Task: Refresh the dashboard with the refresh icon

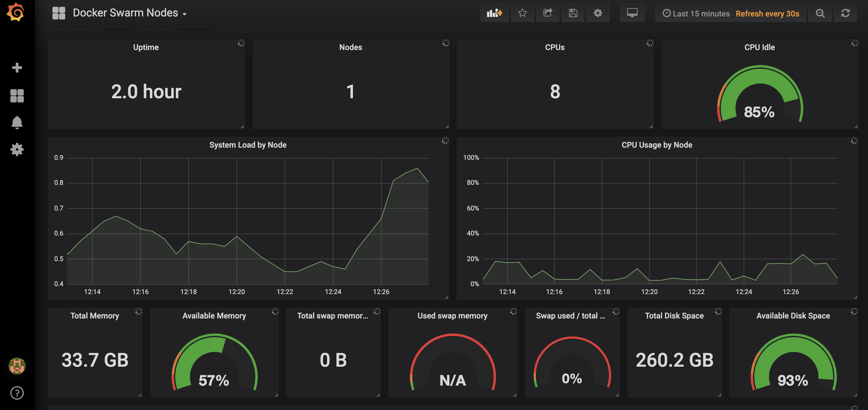Action: (x=845, y=13)
